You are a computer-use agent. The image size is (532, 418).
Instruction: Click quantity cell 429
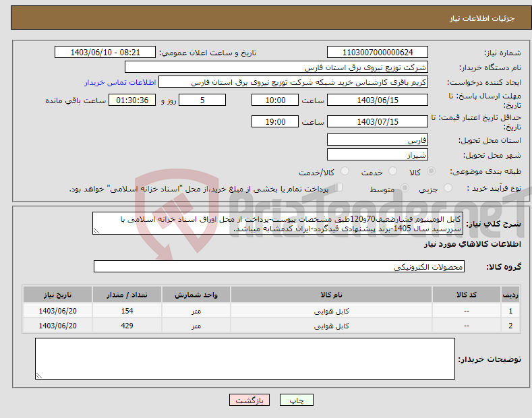coord(127,326)
